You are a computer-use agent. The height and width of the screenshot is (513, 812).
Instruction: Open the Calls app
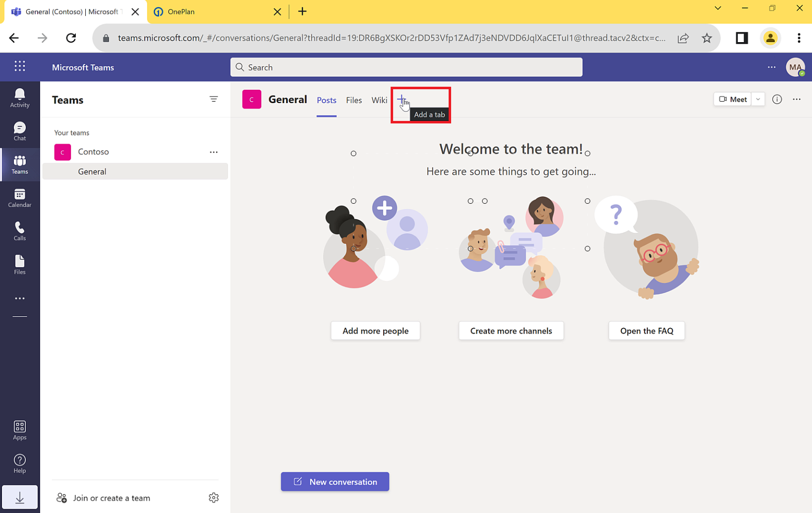(x=20, y=231)
